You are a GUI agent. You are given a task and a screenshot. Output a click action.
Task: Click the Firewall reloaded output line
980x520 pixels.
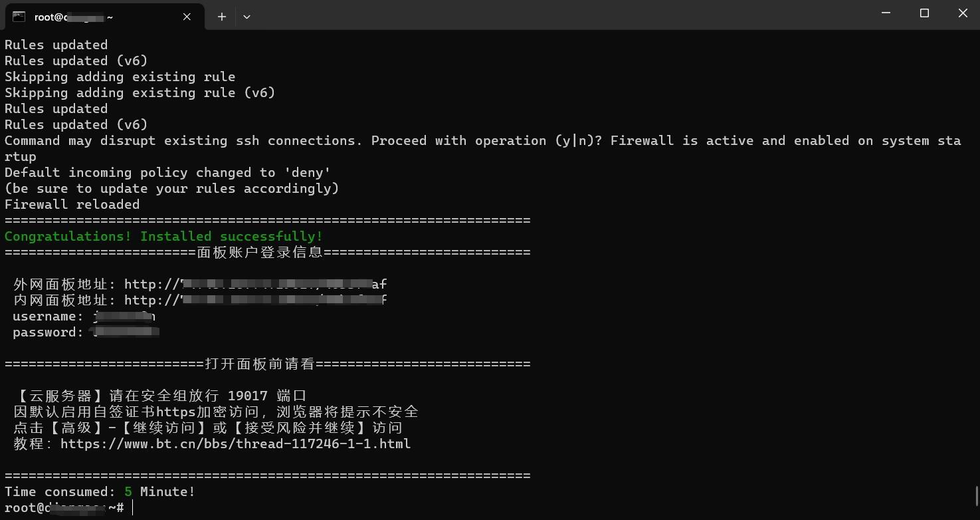coord(72,204)
